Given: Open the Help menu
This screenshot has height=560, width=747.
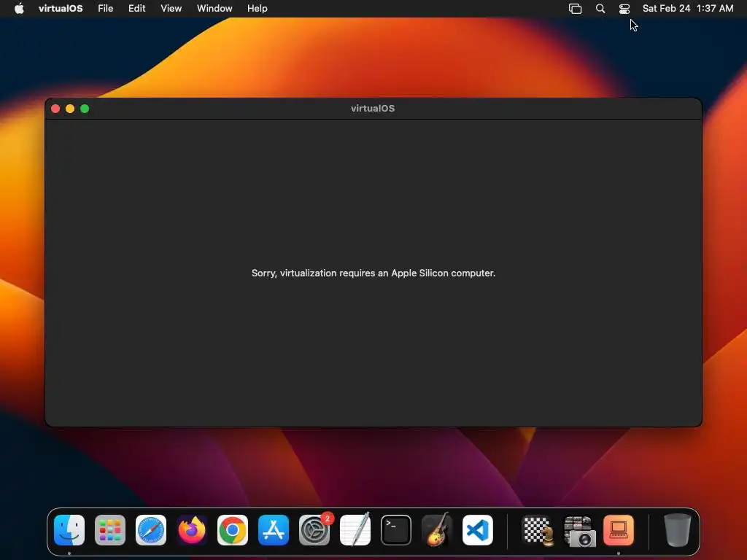Looking at the screenshot, I should [258, 9].
